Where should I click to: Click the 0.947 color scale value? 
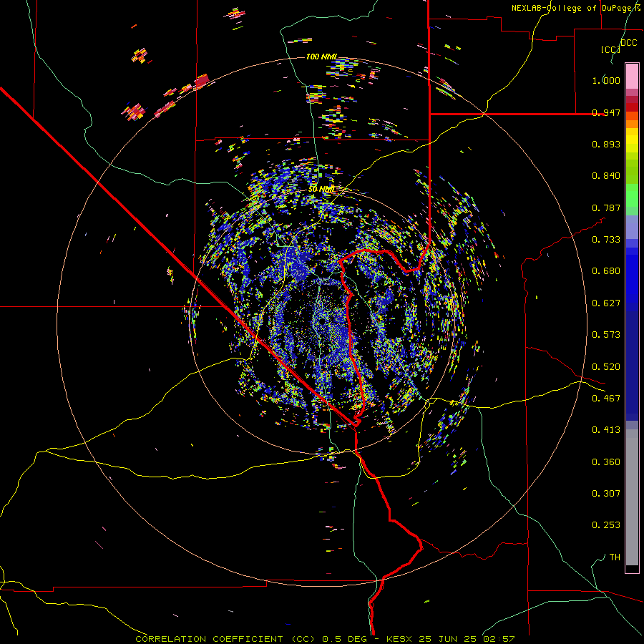point(606,112)
